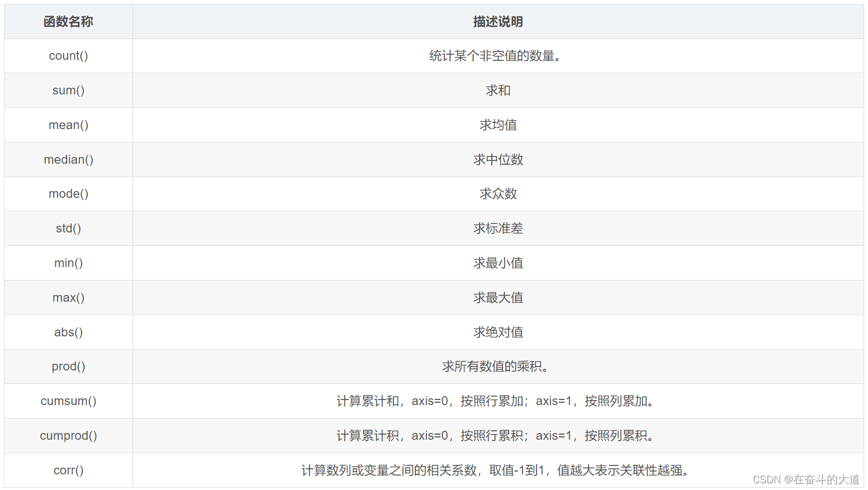Screen dimensions: 868x490
Task: Click the 求中位数 description cell
Action: coord(498,160)
